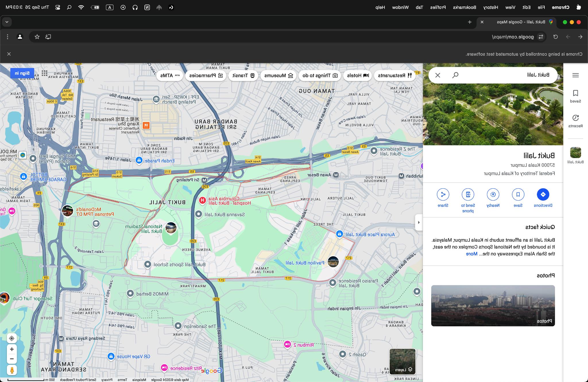Collapse the side panel with the arrow tab
Viewport: 588px width, 382px height.
(x=419, y=222)
